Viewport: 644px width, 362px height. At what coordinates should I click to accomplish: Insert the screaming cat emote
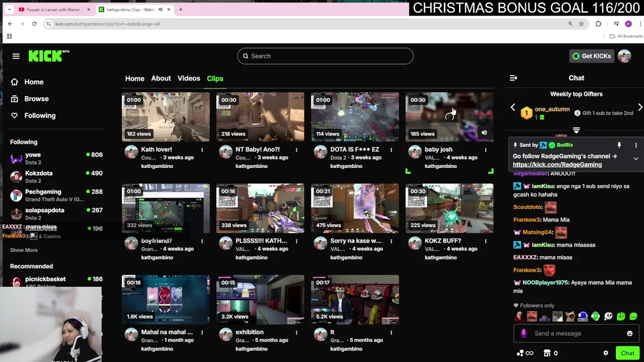[x=570, y=316]
